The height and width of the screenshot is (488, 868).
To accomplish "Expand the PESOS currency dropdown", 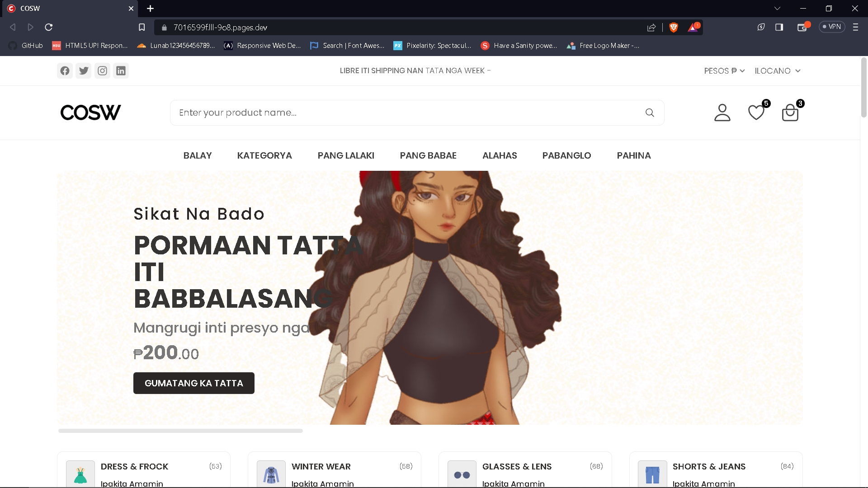I will coord(724,71).
